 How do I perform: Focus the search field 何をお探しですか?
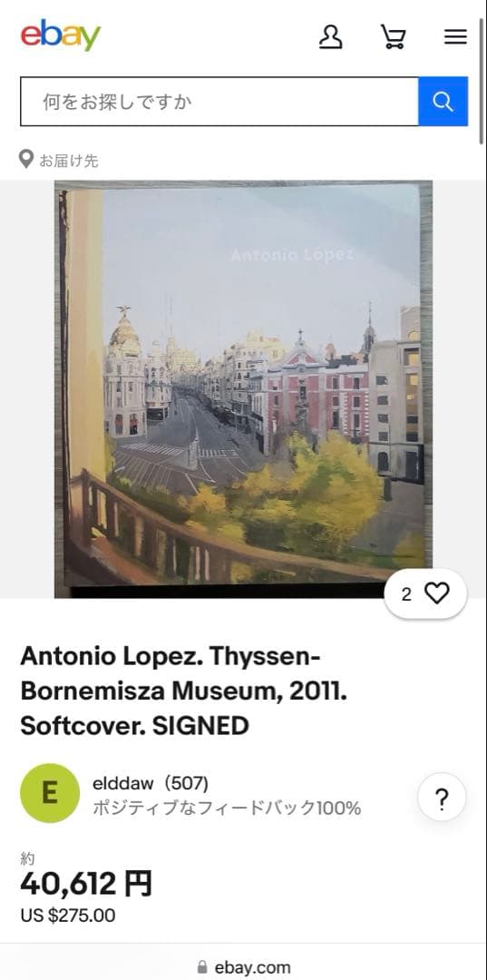click(x=219, y=102)
